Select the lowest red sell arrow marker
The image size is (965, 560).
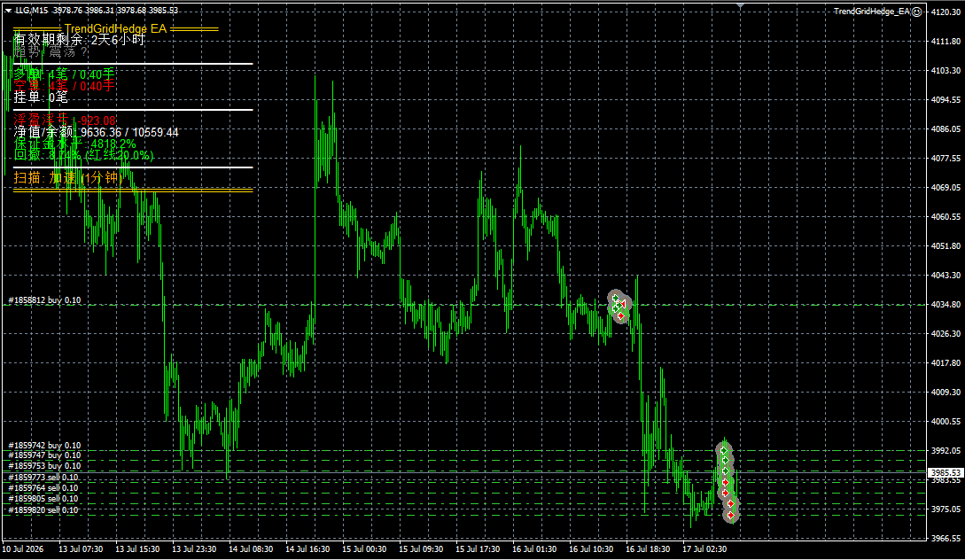(x=730, y=515)
